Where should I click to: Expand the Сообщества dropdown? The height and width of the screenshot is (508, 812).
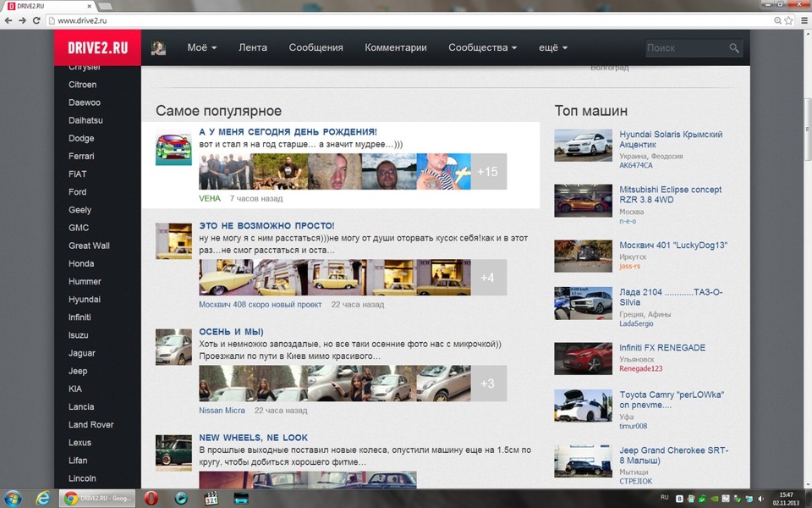(483, 47)
